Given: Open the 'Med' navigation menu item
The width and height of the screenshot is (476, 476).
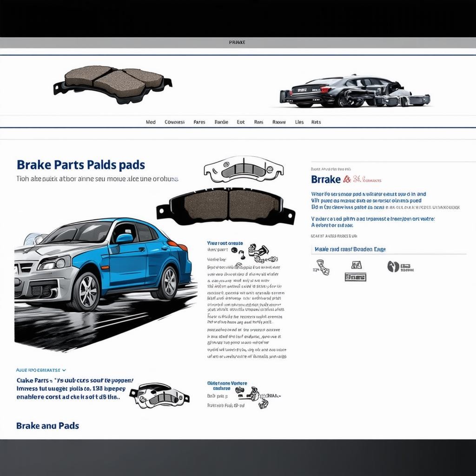Looking at the screenshot, I should pos(151,122).
